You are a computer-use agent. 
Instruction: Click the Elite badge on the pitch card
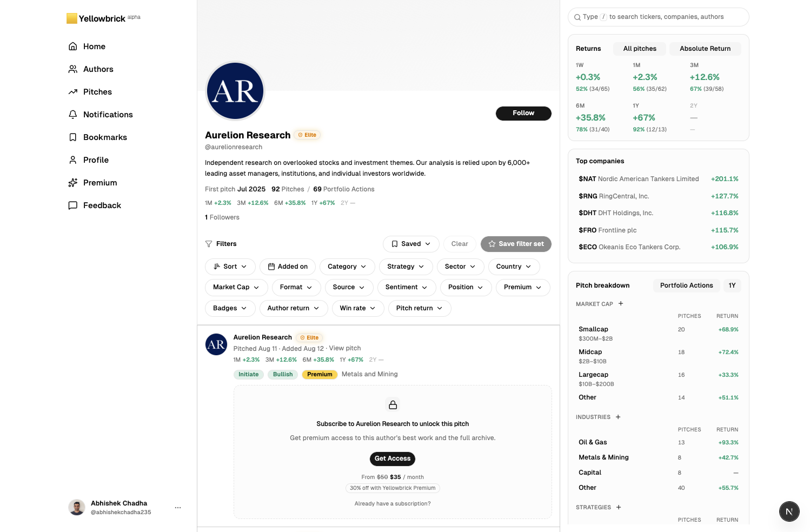309,337
